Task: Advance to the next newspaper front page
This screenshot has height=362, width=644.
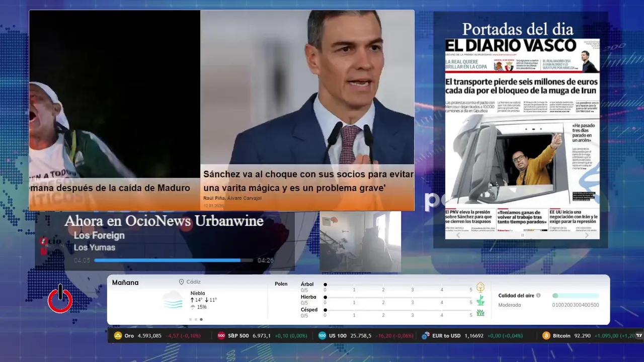Action: 587,235
